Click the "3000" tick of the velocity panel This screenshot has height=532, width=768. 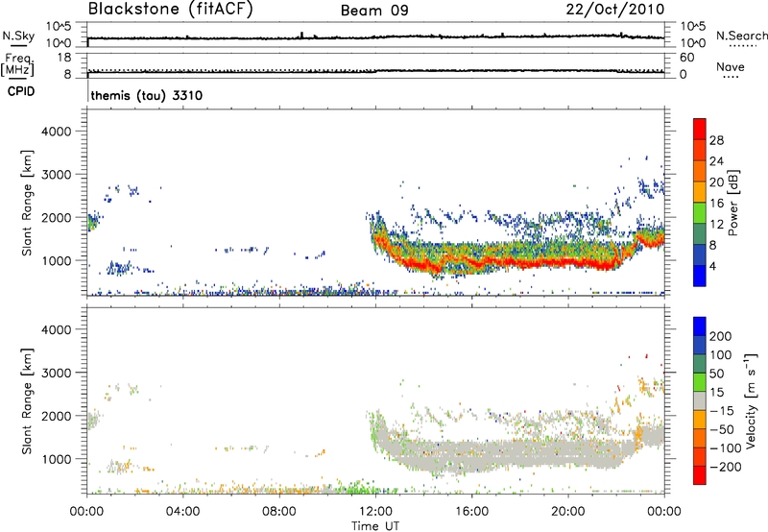tap(57, 373)
